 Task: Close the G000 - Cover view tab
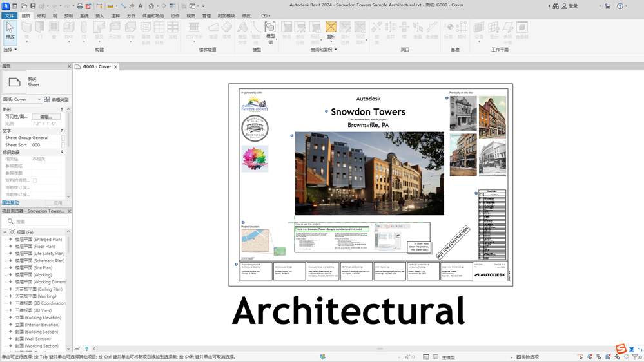[x=115, y=66]
